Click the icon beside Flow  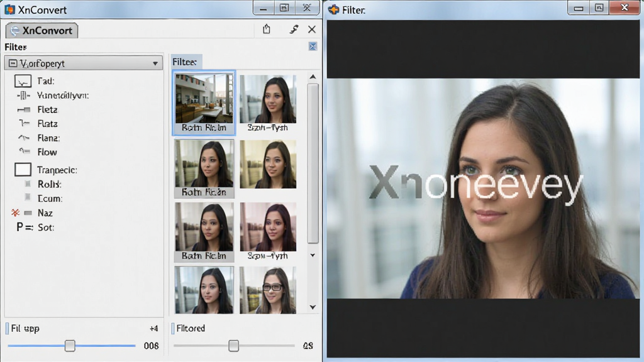pos(25,151)
